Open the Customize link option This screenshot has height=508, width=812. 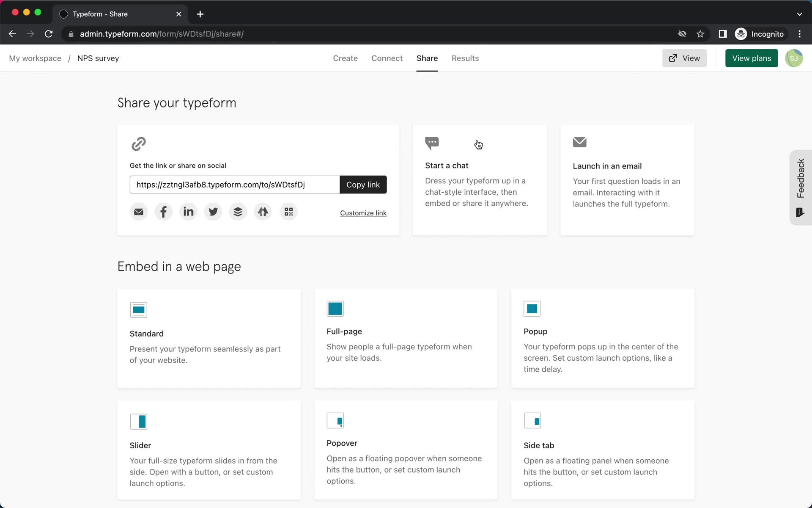(363, 213)
